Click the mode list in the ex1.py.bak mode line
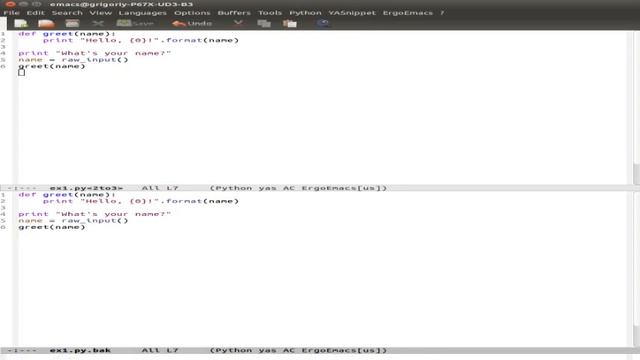The width and height of the screenshot is (640, 360). tap(298, 350)
